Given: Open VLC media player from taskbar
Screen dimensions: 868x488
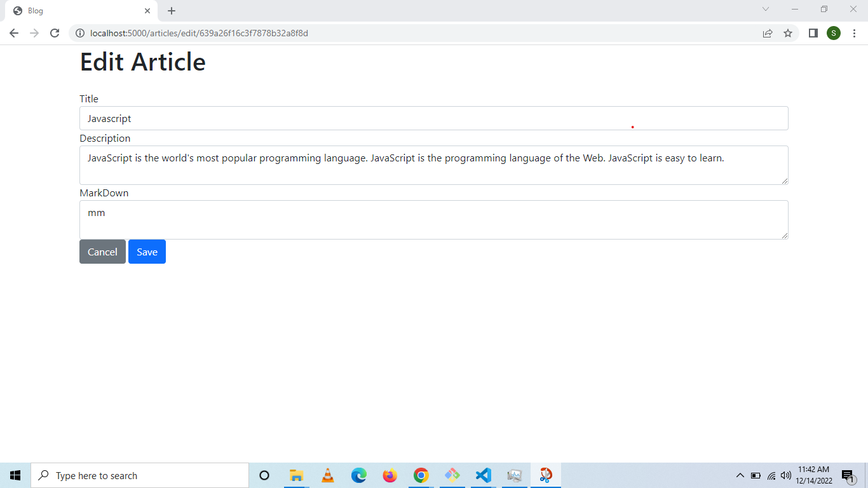Looking at the screenshot, I should (328, 475).
